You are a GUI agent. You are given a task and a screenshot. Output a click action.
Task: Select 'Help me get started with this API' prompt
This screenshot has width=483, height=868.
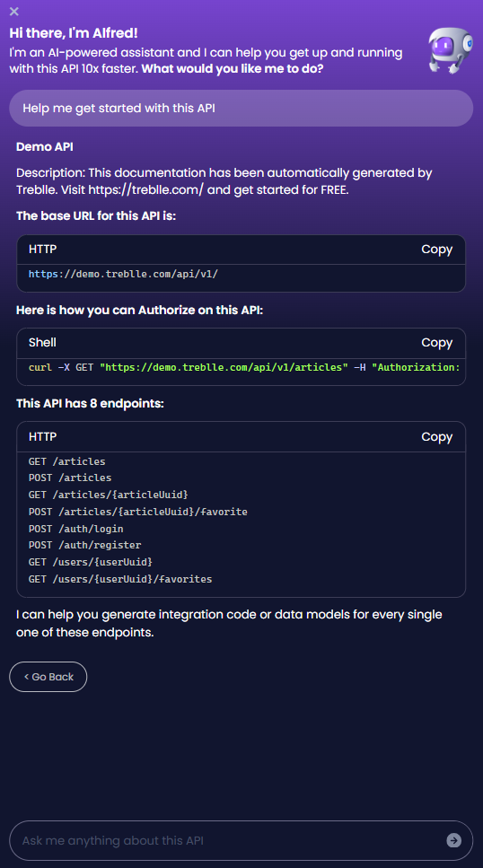pyautogui.click(x=241, y=109)
